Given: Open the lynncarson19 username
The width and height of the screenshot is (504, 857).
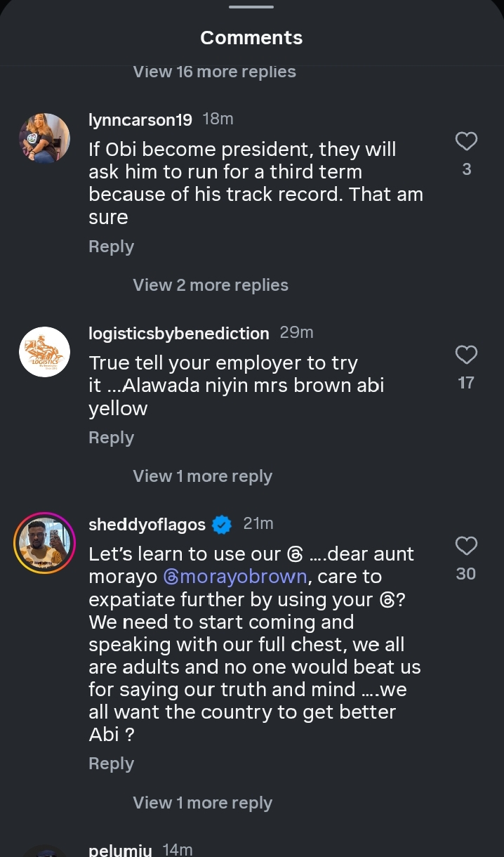Looking at the screenshot, I should coord(140,120).
